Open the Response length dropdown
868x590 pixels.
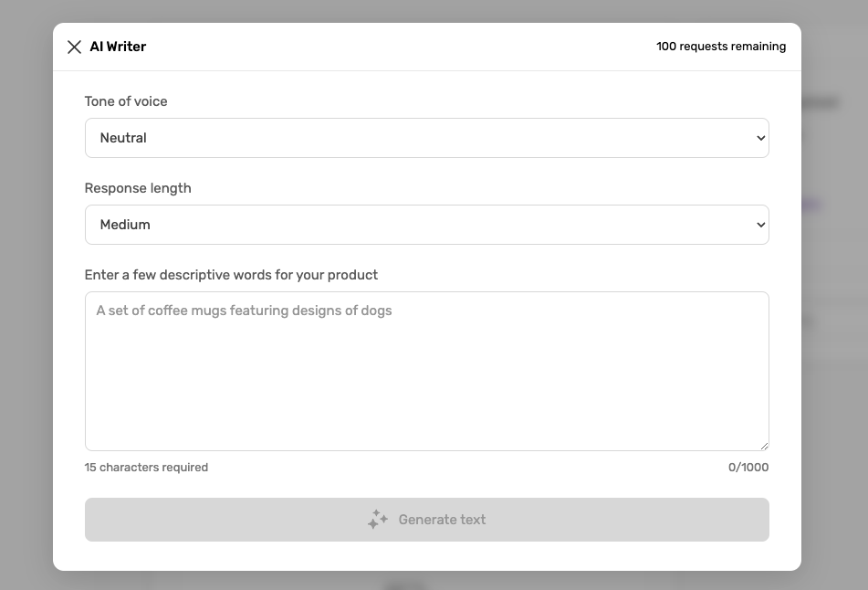[427, 225]
